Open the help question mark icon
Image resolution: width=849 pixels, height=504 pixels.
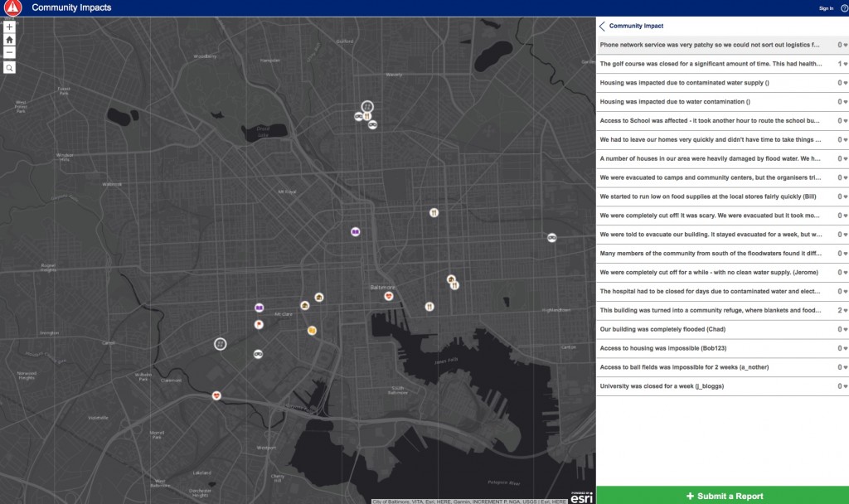pos(844,8)
